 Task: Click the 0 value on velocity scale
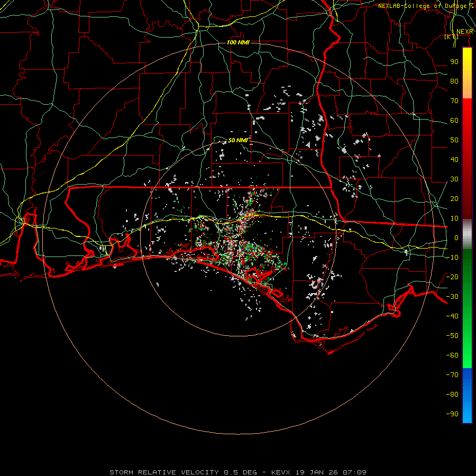tap(456, 238)
